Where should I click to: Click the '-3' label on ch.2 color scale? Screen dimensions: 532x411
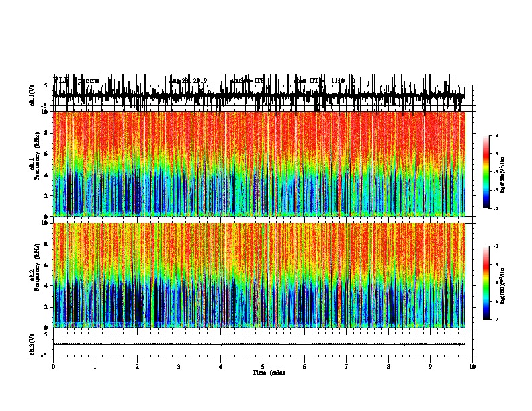point(496,246)
